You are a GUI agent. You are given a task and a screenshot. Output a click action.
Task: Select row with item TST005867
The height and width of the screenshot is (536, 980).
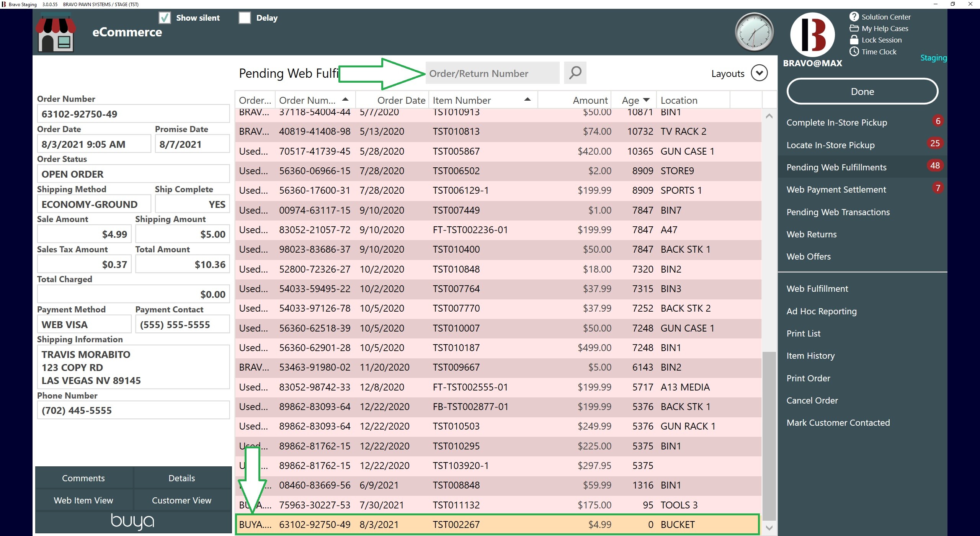coord(498,151)
